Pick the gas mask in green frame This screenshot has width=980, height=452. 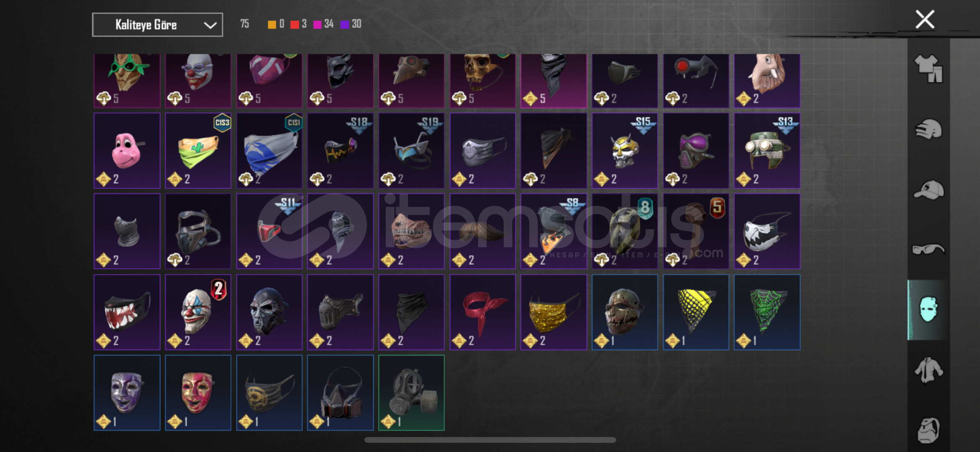(x=412, y=393)
